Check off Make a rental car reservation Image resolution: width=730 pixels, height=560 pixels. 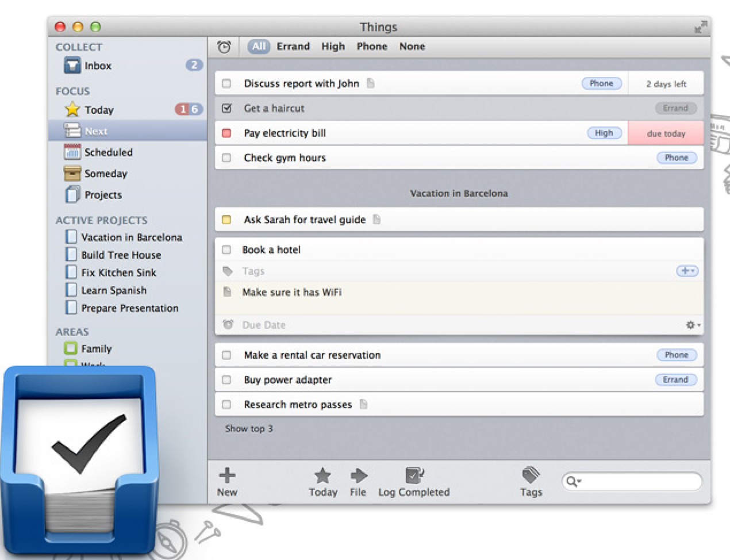point(226,355)
